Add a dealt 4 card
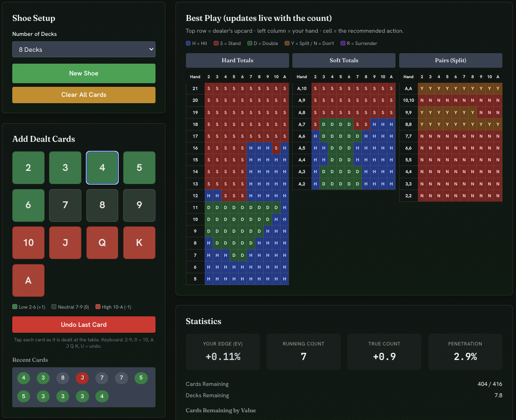Image resolution: width=516 pixels, height=420 pixels. tap(102, 168)
